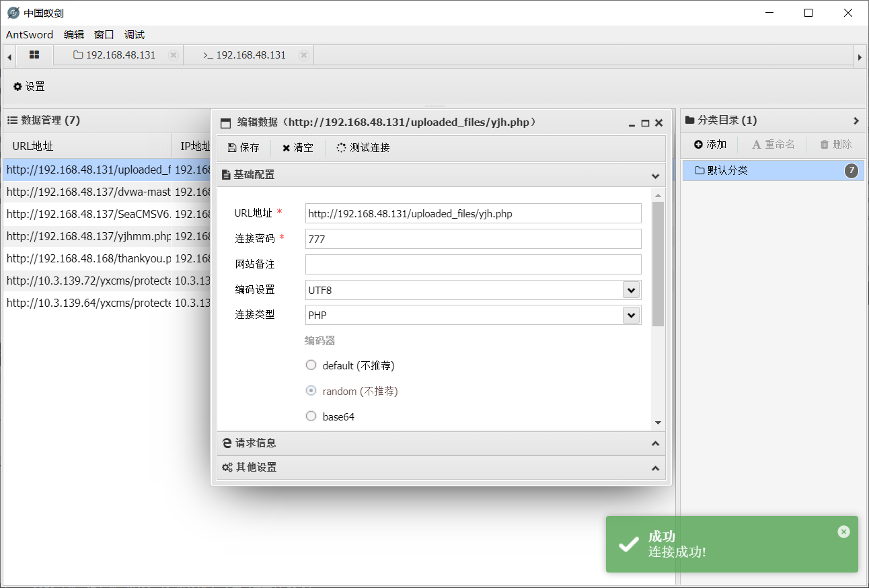The height and width of the screenshot is (588, 869).
Task: Collapse the 分类目录 panel chevron
Action: pyautogui.click(x=856, y=121)
